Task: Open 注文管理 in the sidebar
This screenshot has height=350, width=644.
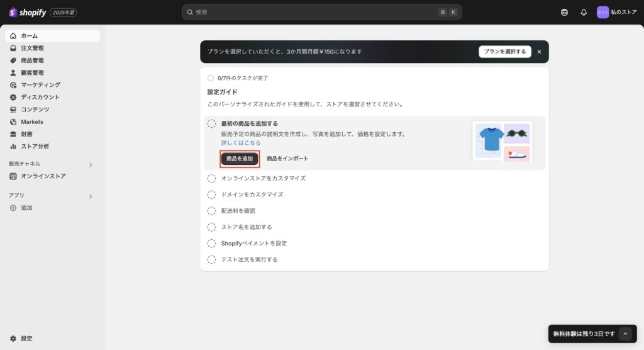Action: point(32,48)
